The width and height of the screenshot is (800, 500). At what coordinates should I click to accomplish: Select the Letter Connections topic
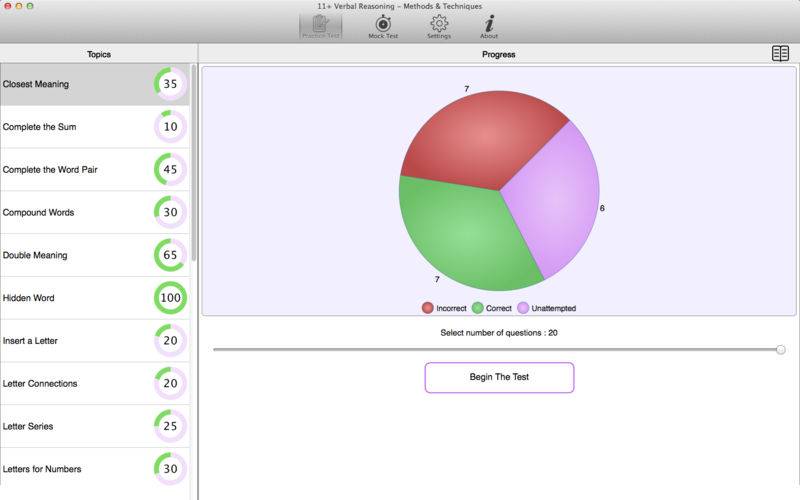tap(95, 384)
